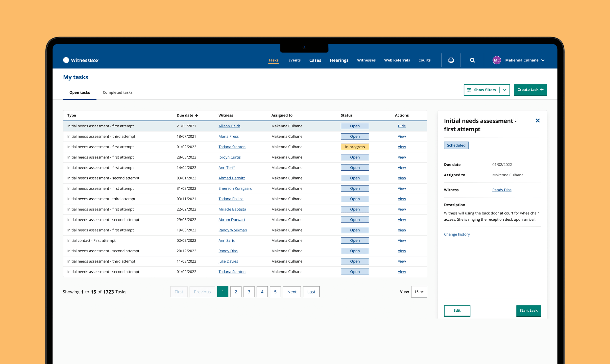The height and width of the screenshot is (364, 610).
Task: Click the printer icon in header
Action: click(x=451, y=60)
